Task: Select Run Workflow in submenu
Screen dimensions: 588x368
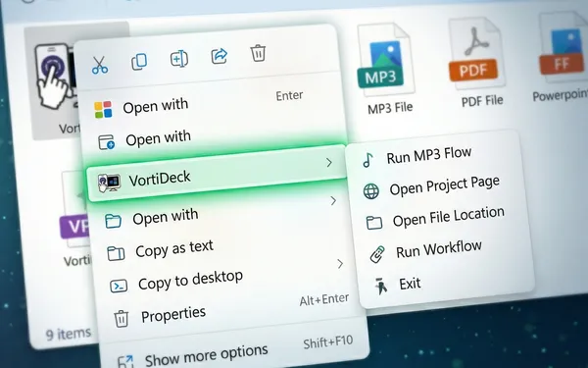Action: 439,249
